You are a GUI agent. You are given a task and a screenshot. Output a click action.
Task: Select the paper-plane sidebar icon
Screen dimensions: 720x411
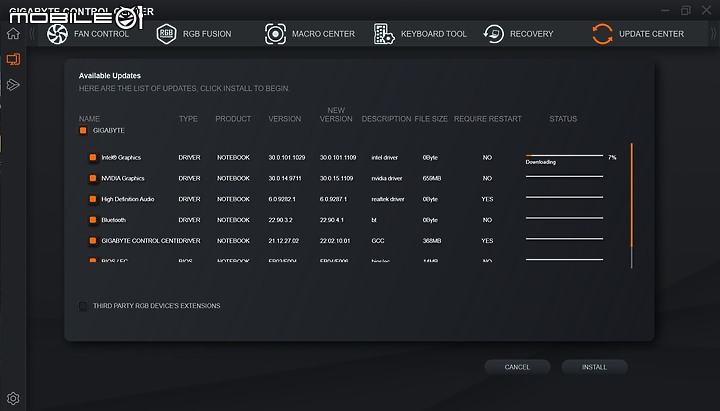click(13, 84)
